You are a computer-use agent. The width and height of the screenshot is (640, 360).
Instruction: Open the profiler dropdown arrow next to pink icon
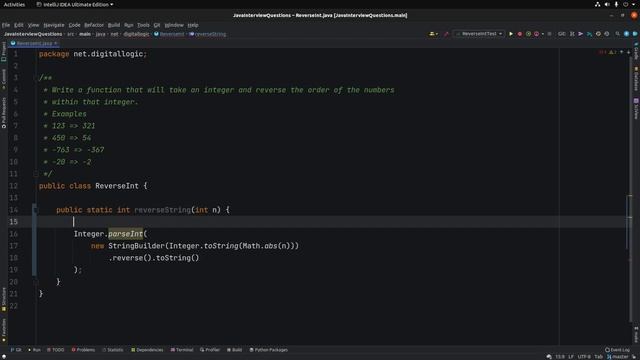click(542, 34)
